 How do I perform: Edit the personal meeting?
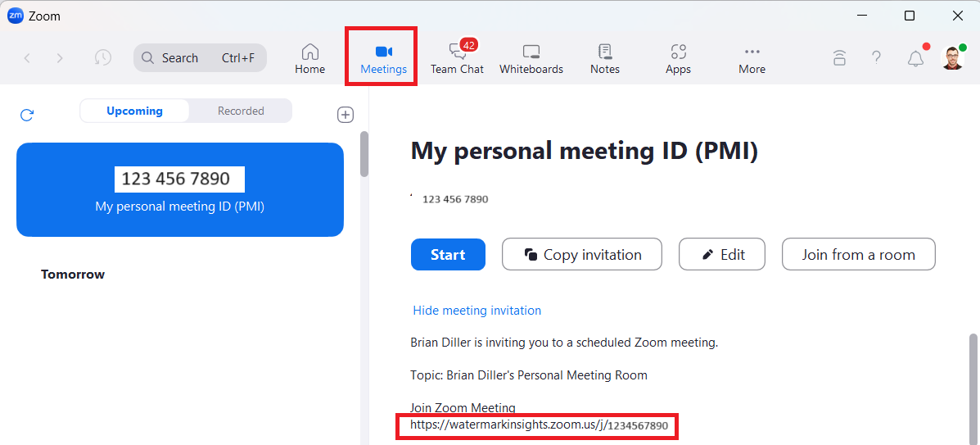click(x=722, y=255)
